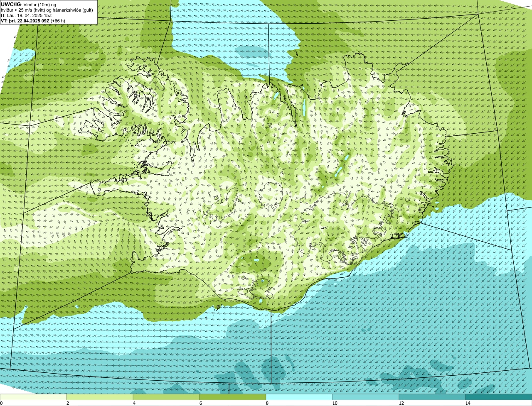The image size is (532, 406).
Task: Click the initial time "IT: Lau. 19. 04. 2025 15Z"
Action: pos(26,16)
